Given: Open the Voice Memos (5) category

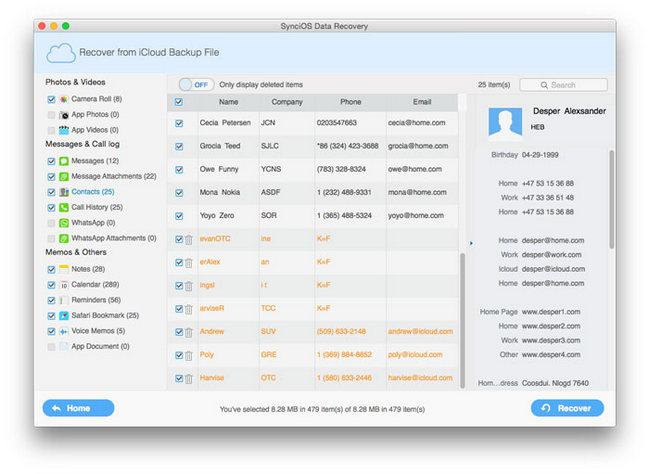Looking at the screenshot, I should coord(98,331).
